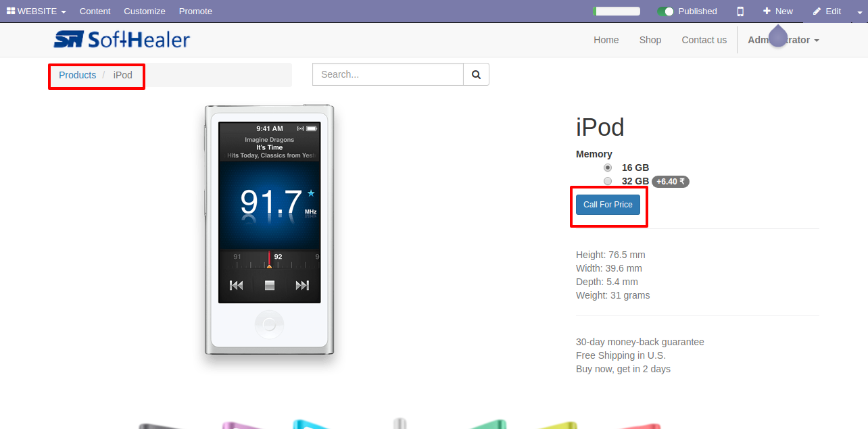
Task: Expand the Administrator user dropdown
Action: point(783,40)
